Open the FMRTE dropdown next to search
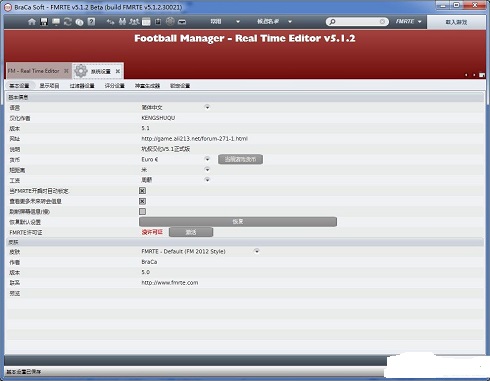This screenshot has height=381, width=490. point(409,22)
